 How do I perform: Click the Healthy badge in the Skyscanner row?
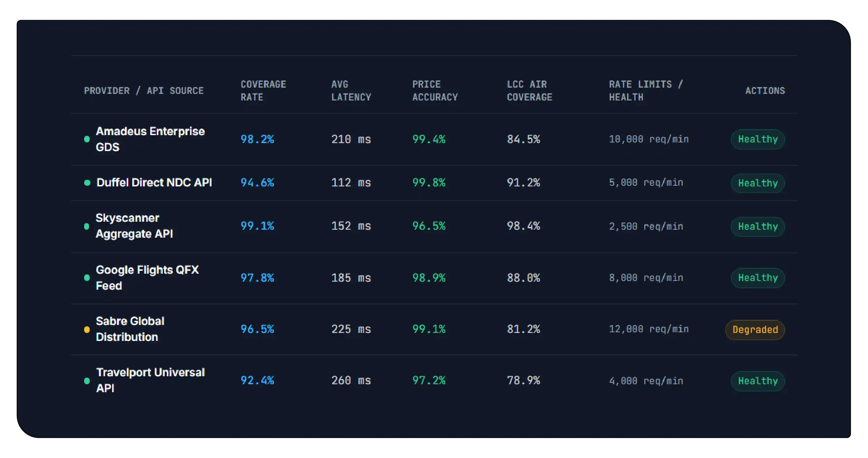(x=758, y=227)
